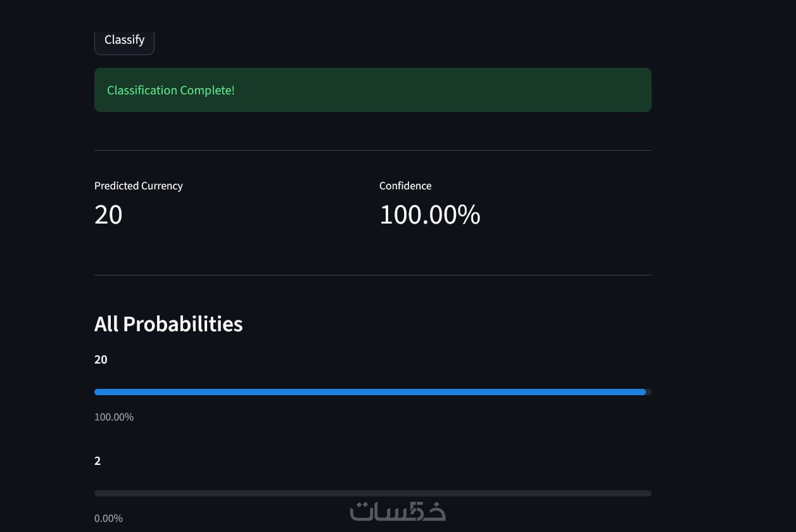The width and height of the screenshot is (796, 532).
Task: Click the green Classification Complete banner
Action: [x=372, y=90]
